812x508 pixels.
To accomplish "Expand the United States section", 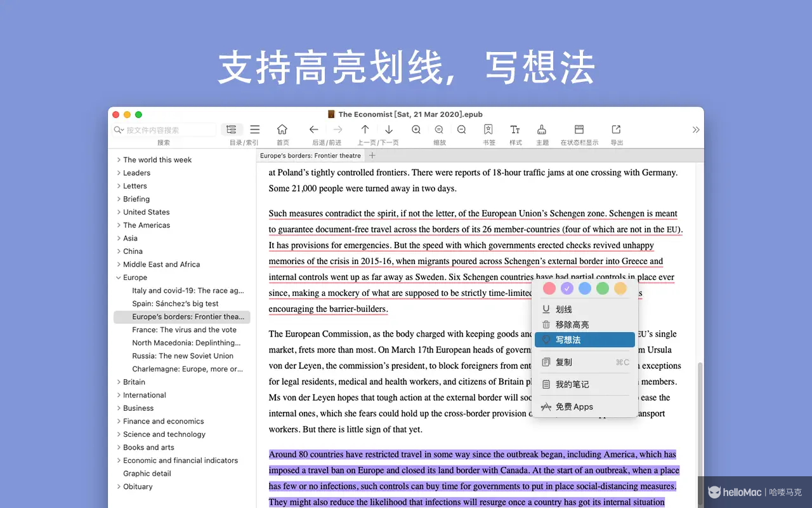I will (119, 212).
